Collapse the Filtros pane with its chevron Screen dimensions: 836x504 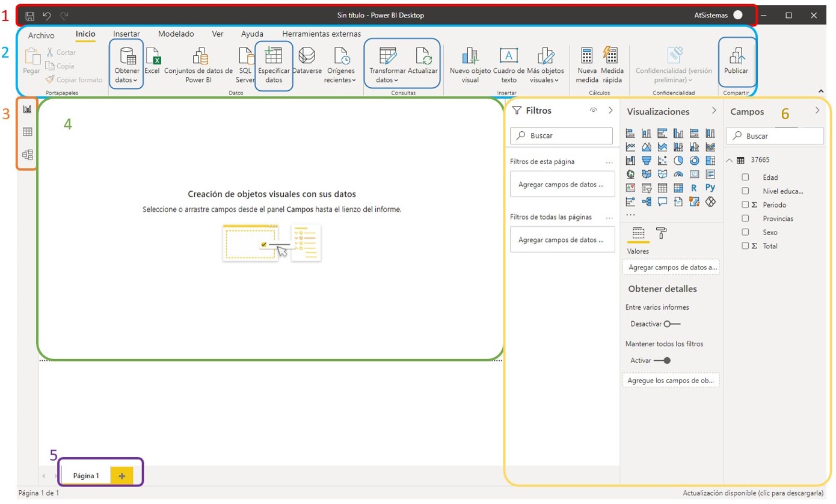click(x=610, y=111)
